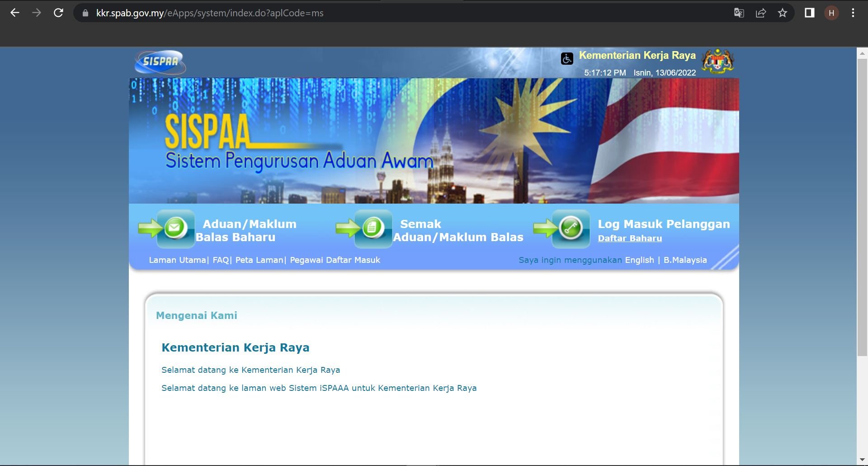
Task: Go to Laman Utama
Action: 177,260
